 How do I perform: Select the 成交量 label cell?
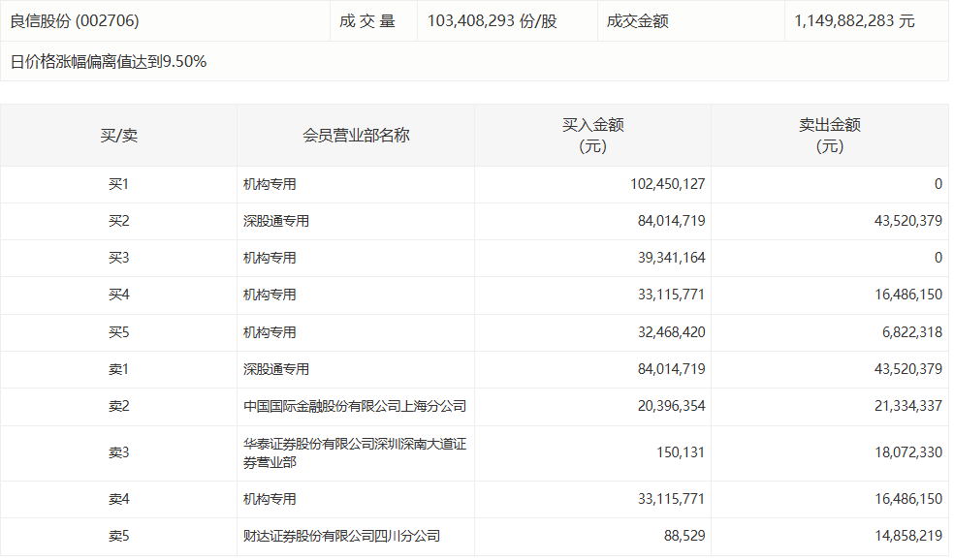pyautogui.click(x=367, y=20)
